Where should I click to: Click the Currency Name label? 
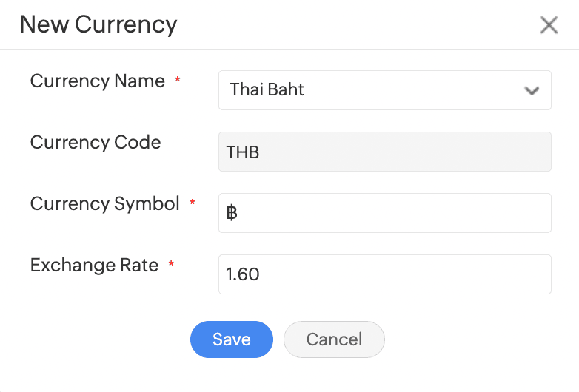98,81
